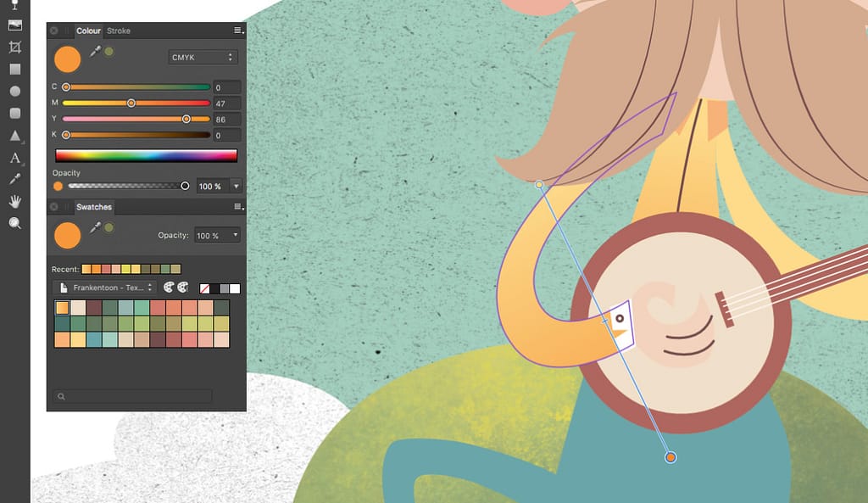Open the CMYK colour mode dropdown
The width and height of the screenshot is (868, 503).
[x=201, y=57]
